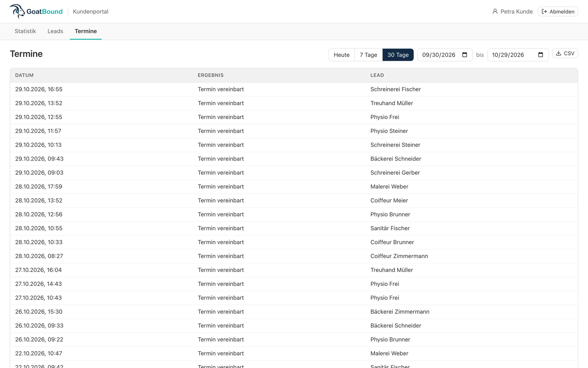This screenshot has height=368, width=588.
Task: Click the date 29.10.2026, 09:43
Action: (39, 159)
